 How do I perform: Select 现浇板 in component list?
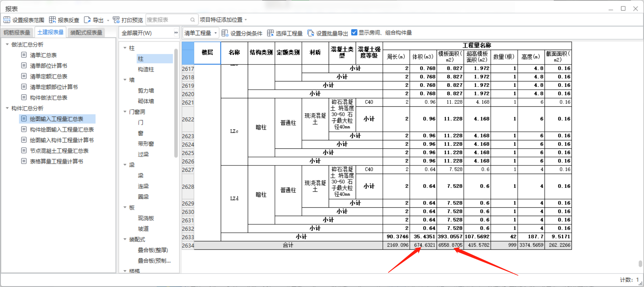point(146,218)
